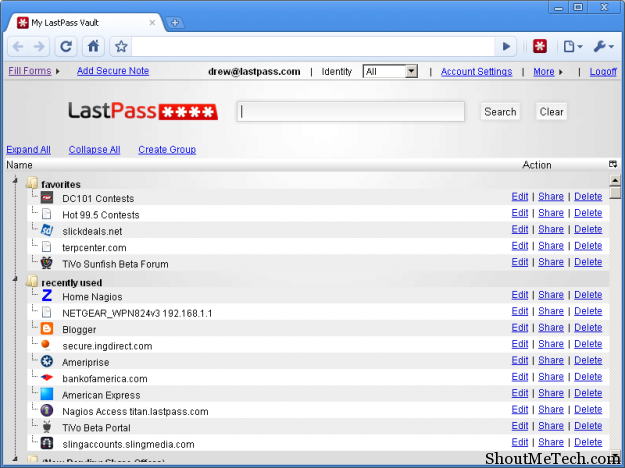Share the Ameriprise entry

click(551, 360)
